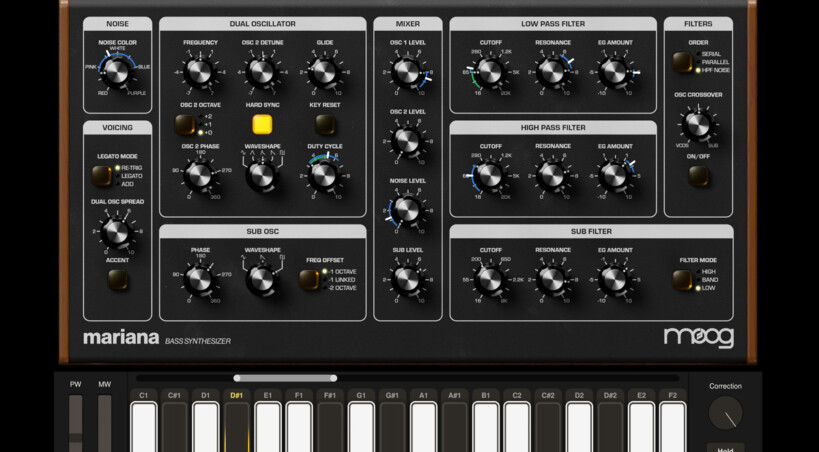Click the Duty Cycle knob

click(x=324, y=176)
